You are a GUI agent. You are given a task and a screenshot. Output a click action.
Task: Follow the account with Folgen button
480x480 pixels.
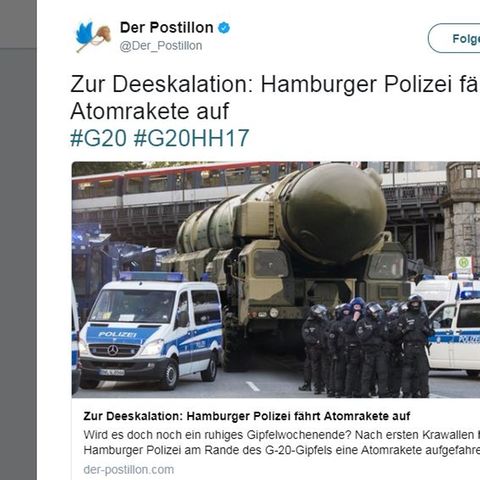point(454,38)
